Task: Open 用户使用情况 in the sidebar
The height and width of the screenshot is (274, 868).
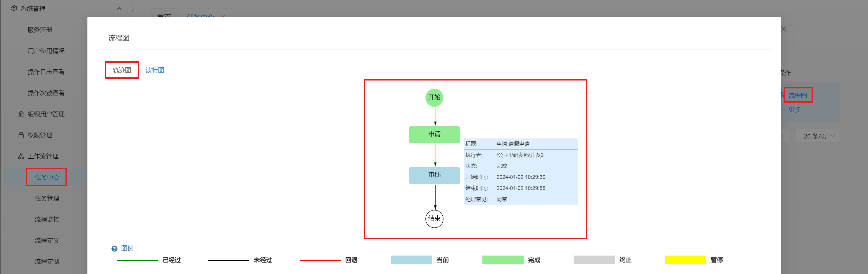Action: [46, 51]
